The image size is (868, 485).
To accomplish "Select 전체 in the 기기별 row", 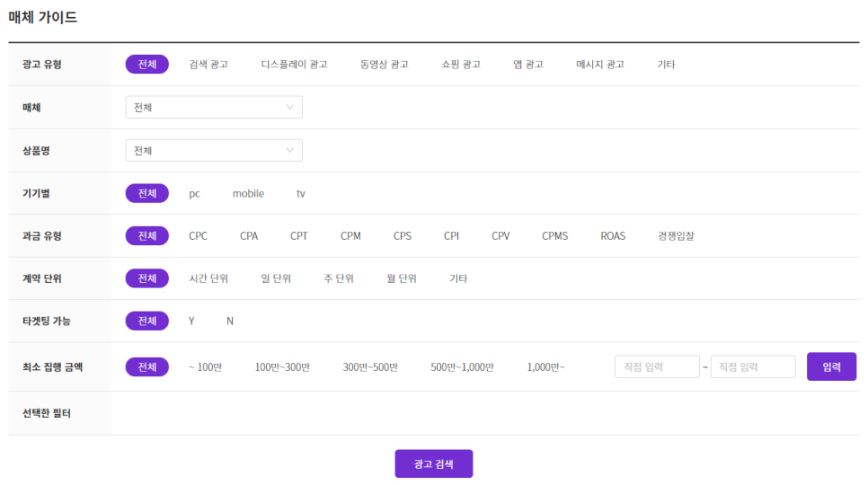I will [x=146, y=193].
